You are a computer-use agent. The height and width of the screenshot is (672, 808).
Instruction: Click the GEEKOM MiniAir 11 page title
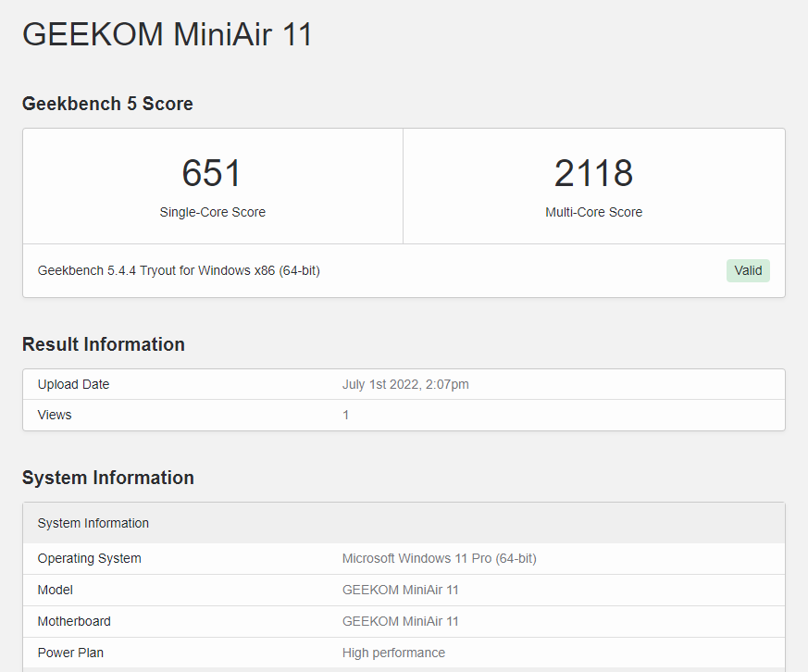coord(168,34)
